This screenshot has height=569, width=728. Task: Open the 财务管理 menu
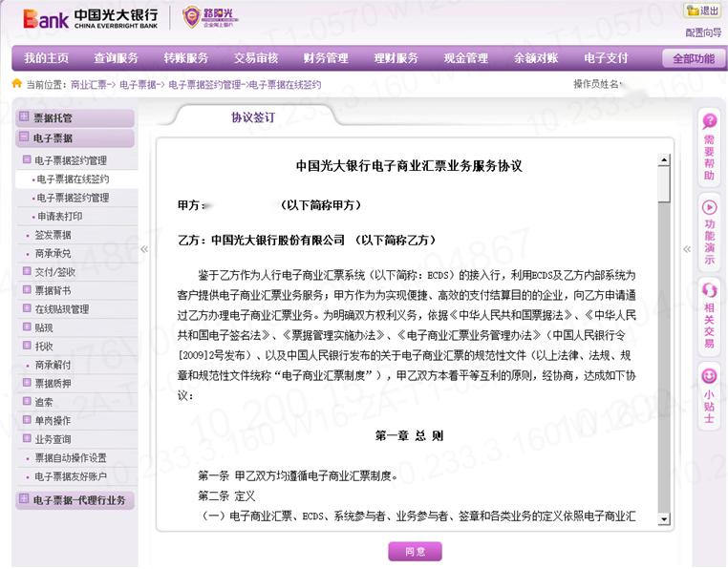tap(326, 58)
